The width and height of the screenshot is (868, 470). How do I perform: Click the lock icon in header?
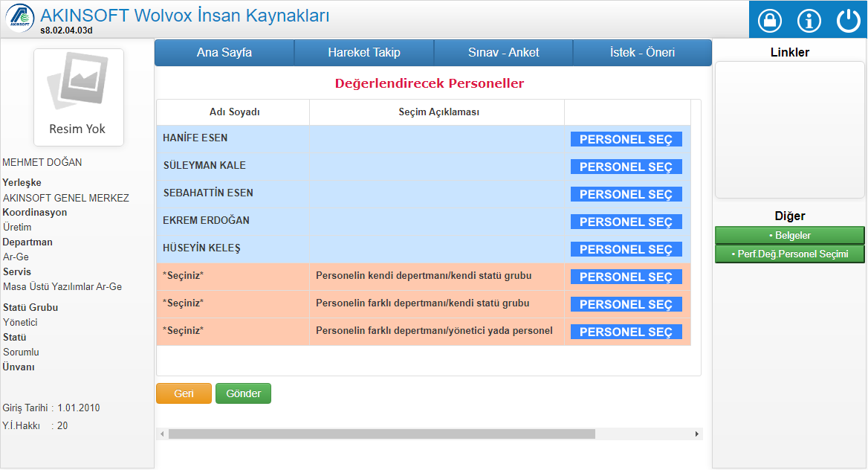769,21
